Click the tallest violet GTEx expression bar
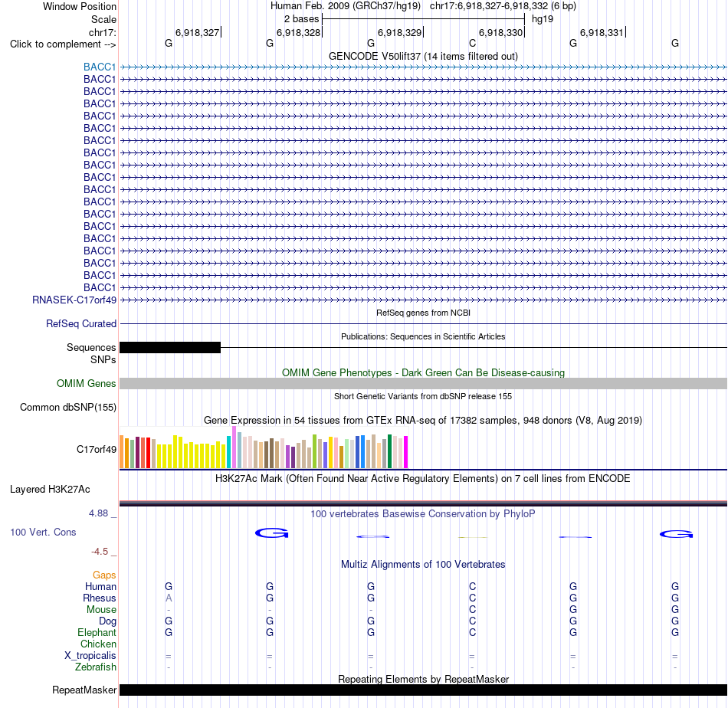The height and width of the screenshot is (708, 728). (234, 447)
